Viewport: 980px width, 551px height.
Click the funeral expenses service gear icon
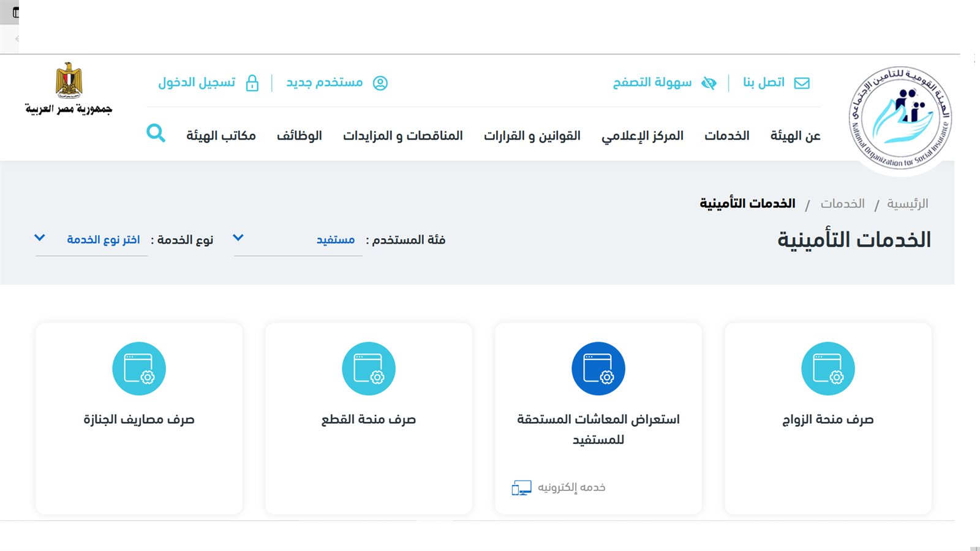(139, 368)
